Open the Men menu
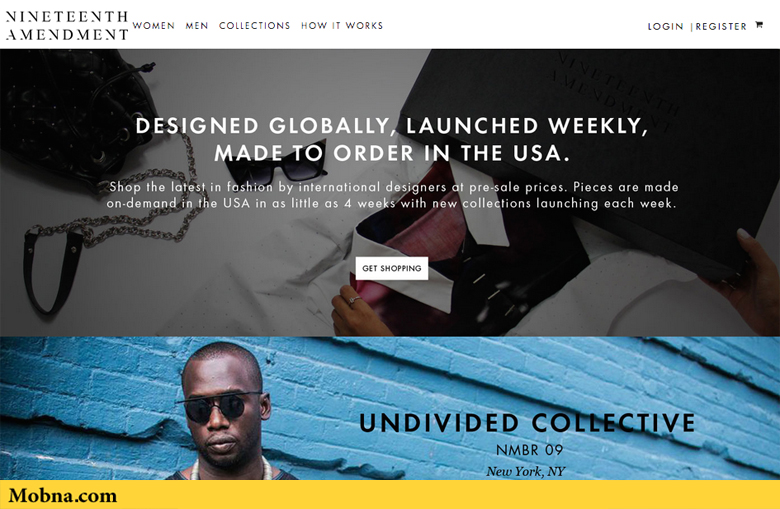Viewport: 780px width, 509px height. pos(197,25)
